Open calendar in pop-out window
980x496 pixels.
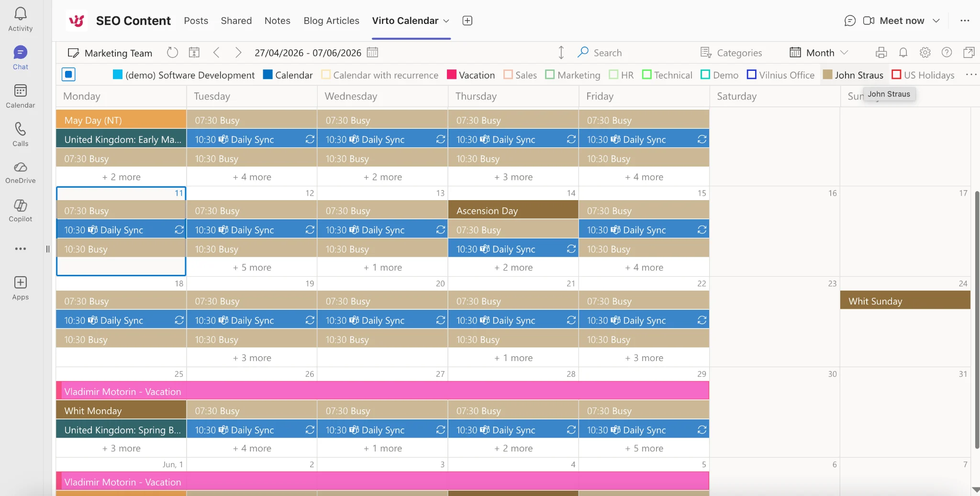[969, 53]
